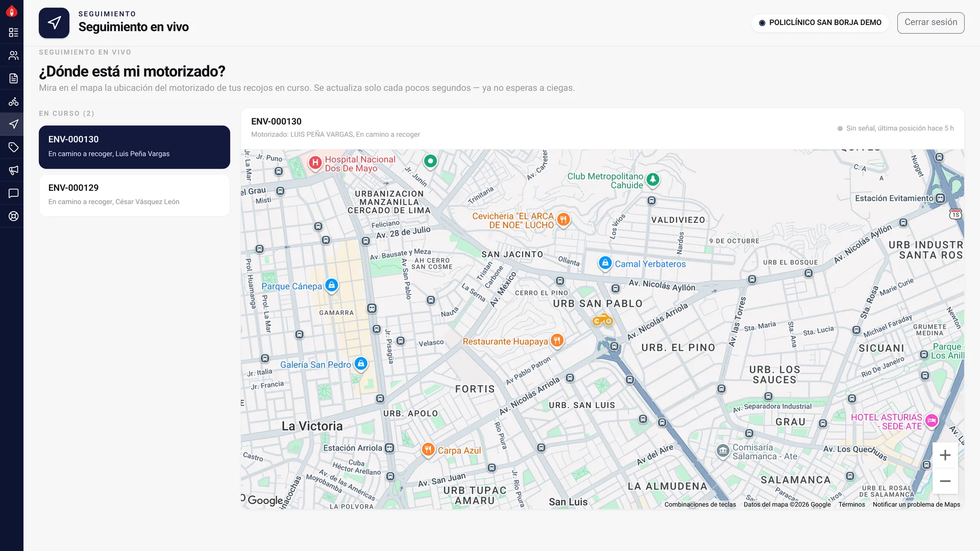This screenshot has width=980, height=551.
Task: Click the Hotel Asturias Sede Ate marker
Action: pos(932,421)
